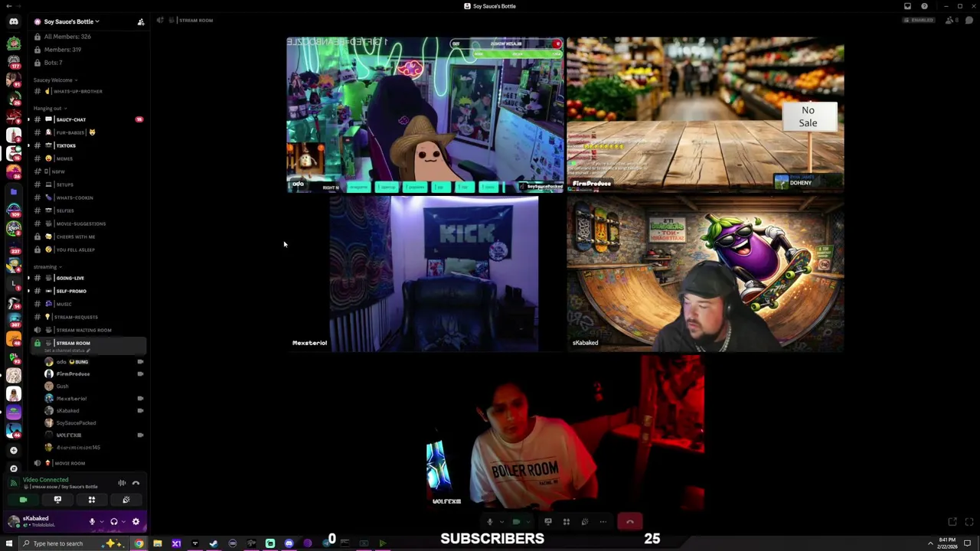Open Discord direct messages home icon
980x551 pixels.
[14, 21]
